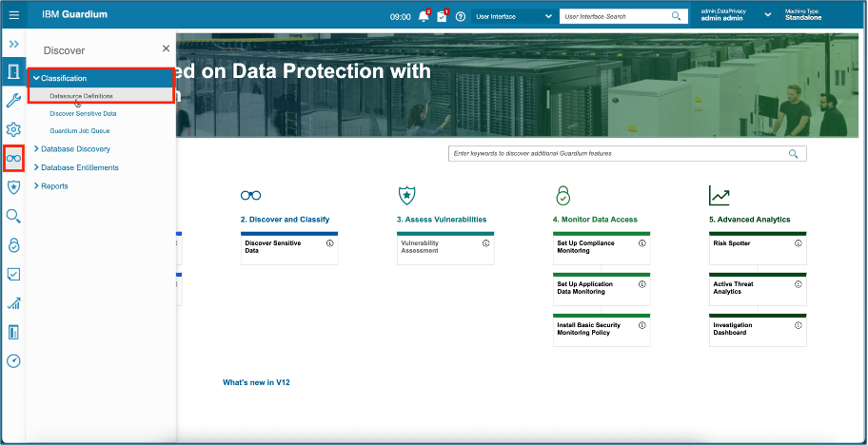Screen dimensions: 868x445
Task: Open What's new in V12 link
Action: pos(256,382)
